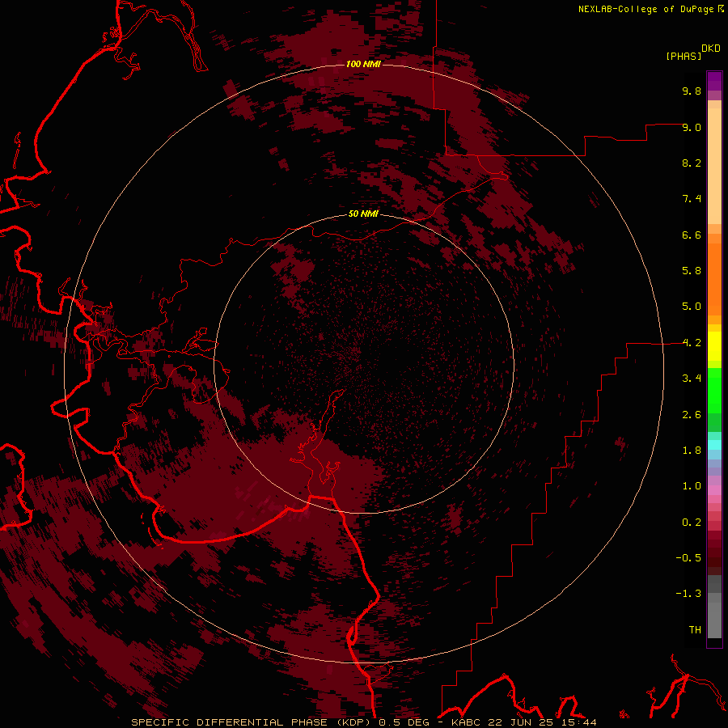Click the 7.4 legend value
Image resolution: width=728 pixels, height=728 pixels.
(x=692, y=199)
